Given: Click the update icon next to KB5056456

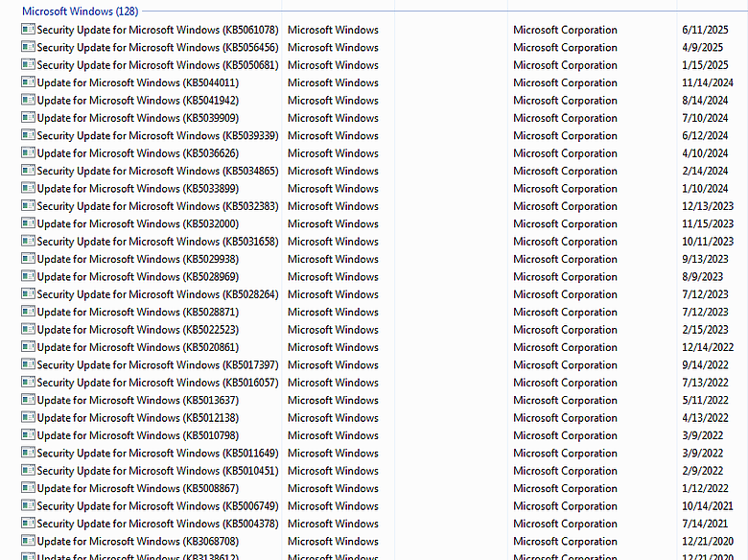Looking at the screenshot, I should click(x=28, y=47).
